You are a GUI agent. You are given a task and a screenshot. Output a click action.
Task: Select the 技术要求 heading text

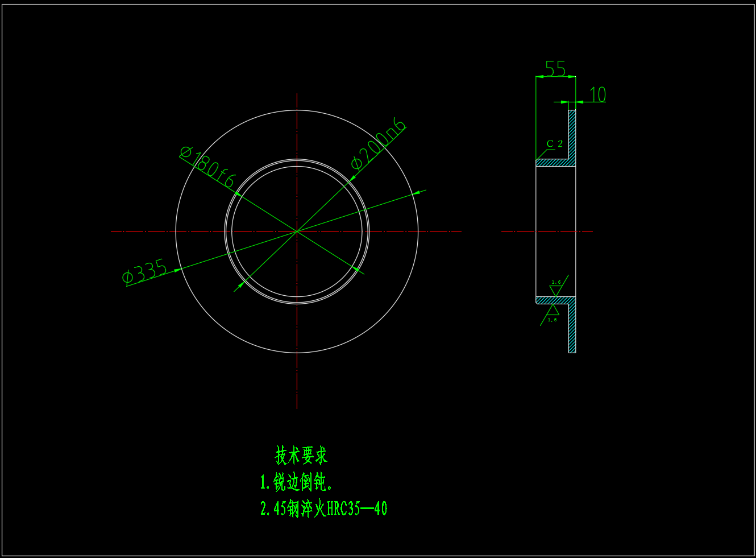coord(301,455)
